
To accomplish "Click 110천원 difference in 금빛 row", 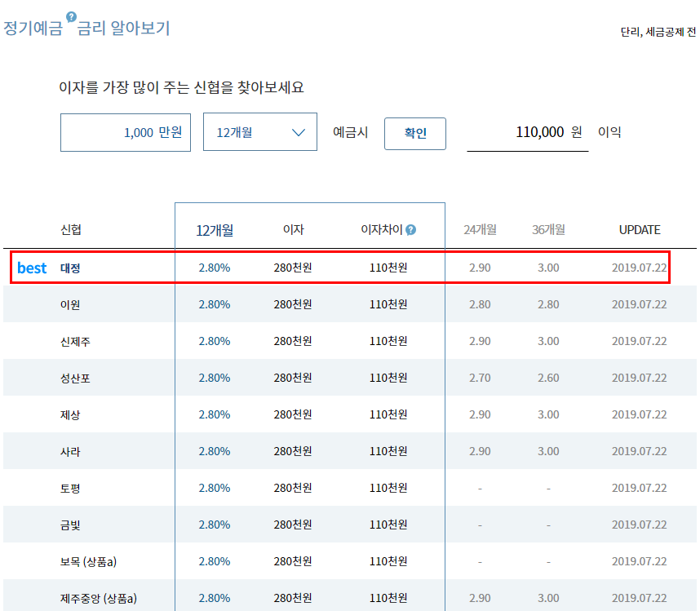I will (x=388, y=525).
